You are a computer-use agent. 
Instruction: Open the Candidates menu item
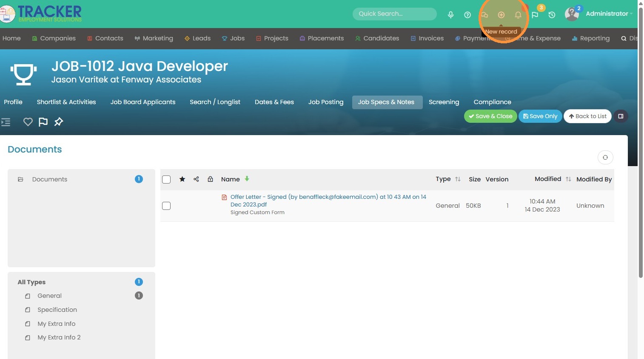pos(381,38)
